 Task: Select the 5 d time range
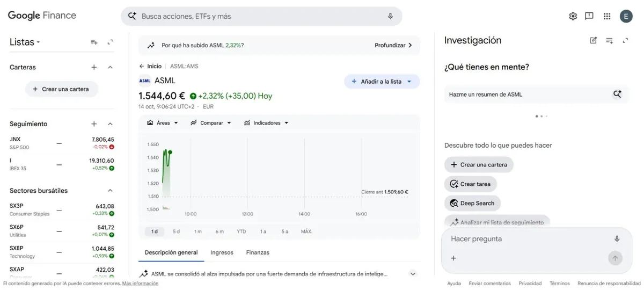(x=176, y=231)
